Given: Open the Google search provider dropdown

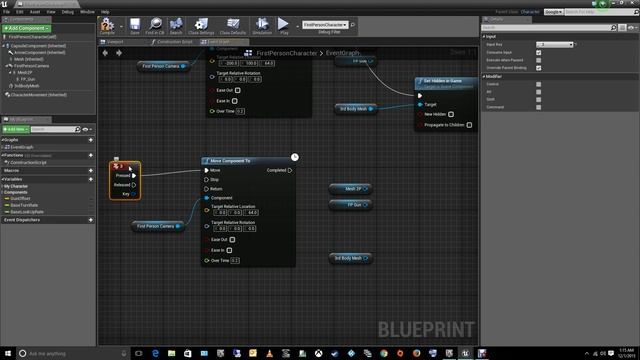Looking at the screenshot, I should point(553,12).
